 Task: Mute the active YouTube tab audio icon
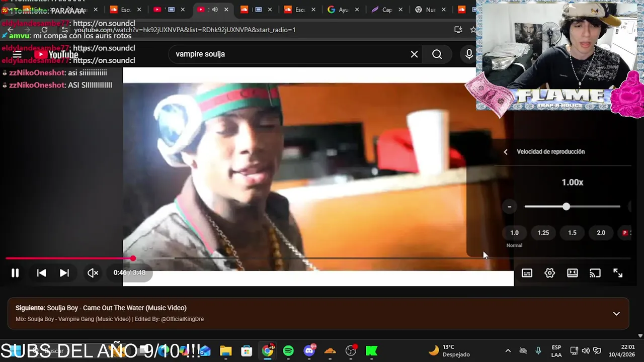click(x=215, y=10)
